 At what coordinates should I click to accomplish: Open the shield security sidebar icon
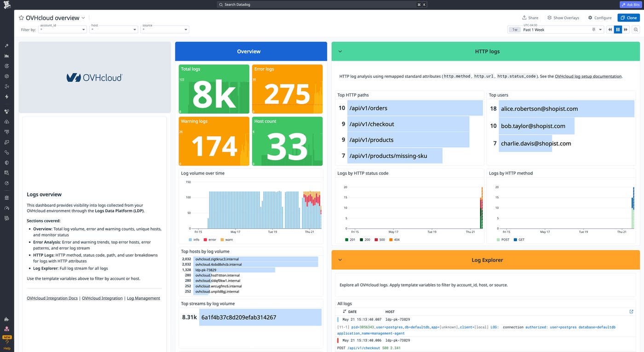tap(6, 162)
